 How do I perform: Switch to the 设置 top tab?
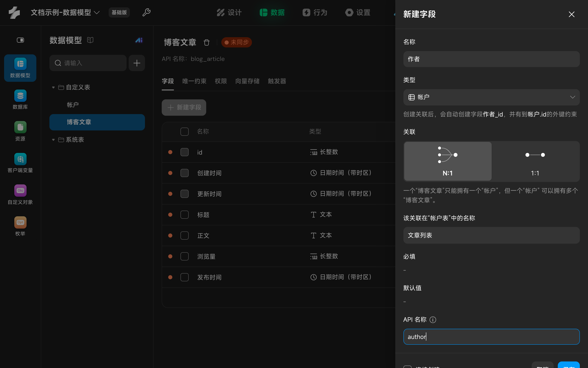pos(358,12)
